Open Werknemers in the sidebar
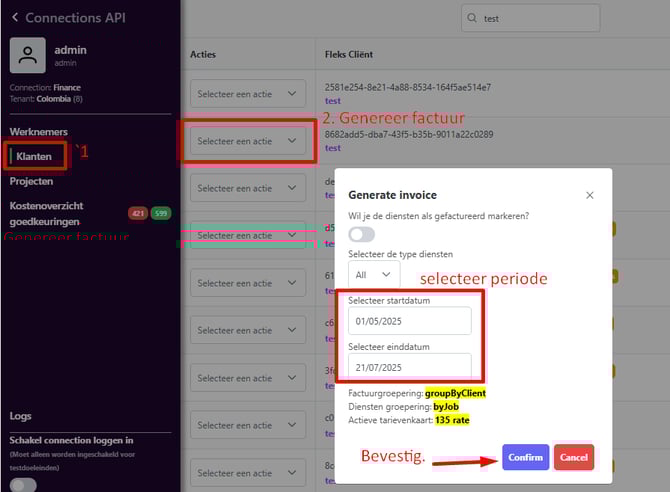Viewport: 670px width, 492px height. pos(38,132)
